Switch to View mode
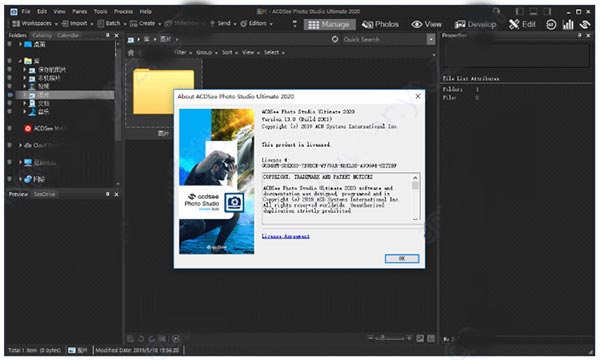The image size is (600, 360). 427,24
